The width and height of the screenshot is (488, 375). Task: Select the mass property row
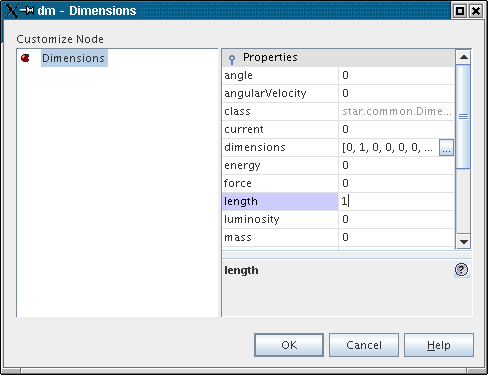(x=338, y=237)
